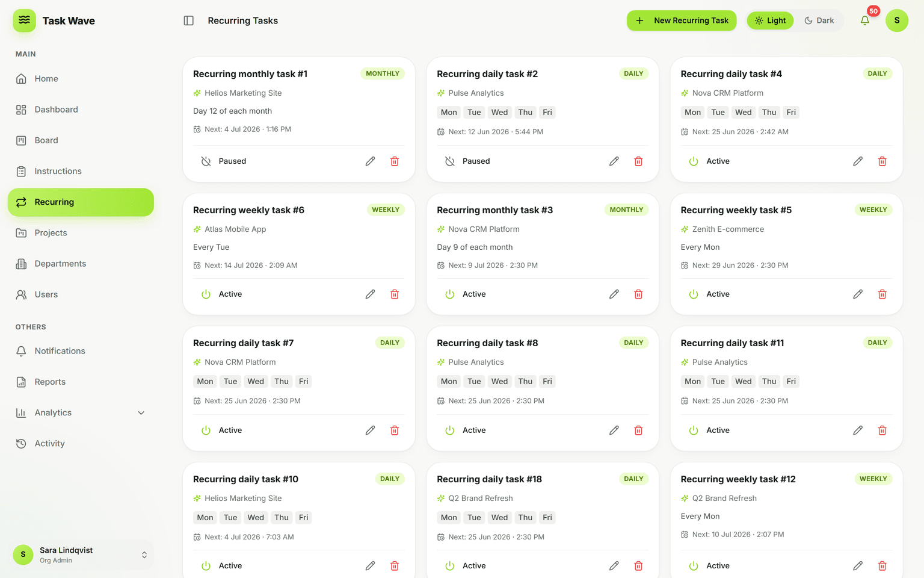924x578 pixels.
Task: Open Notifications in sidebar
Action: click(x=81, y=351)
